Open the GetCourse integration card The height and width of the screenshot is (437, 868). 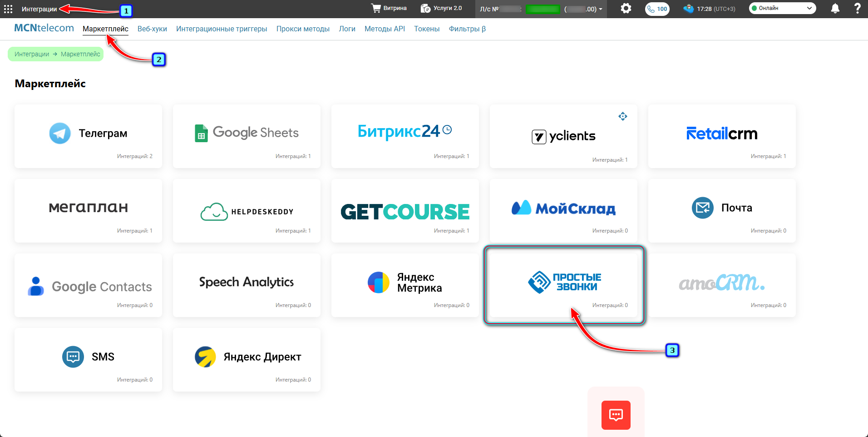[405, 211]
